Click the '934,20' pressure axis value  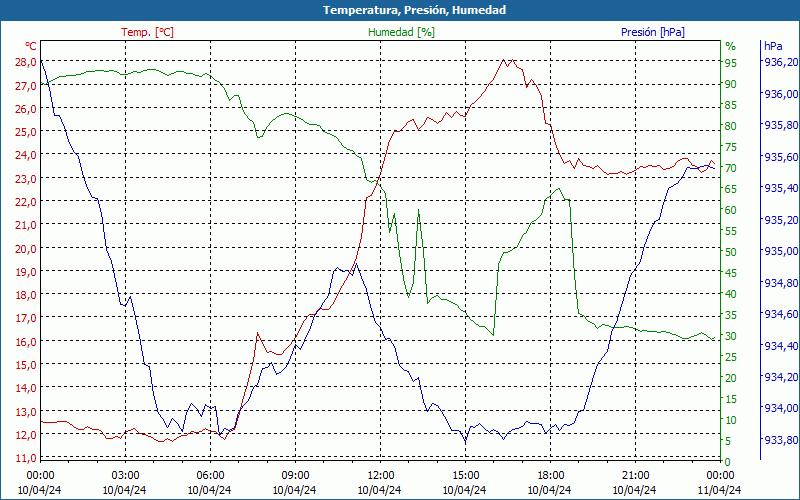click(x=780, y=377)
